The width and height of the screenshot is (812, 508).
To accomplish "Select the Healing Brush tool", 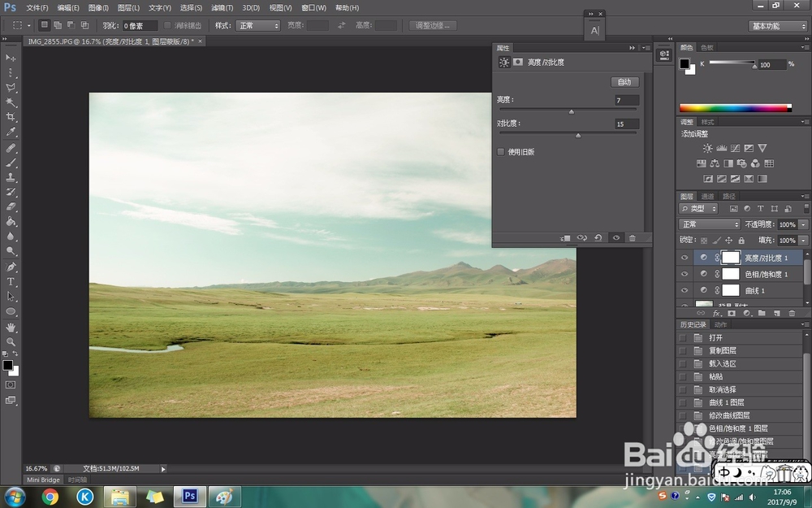I will 11,148.
